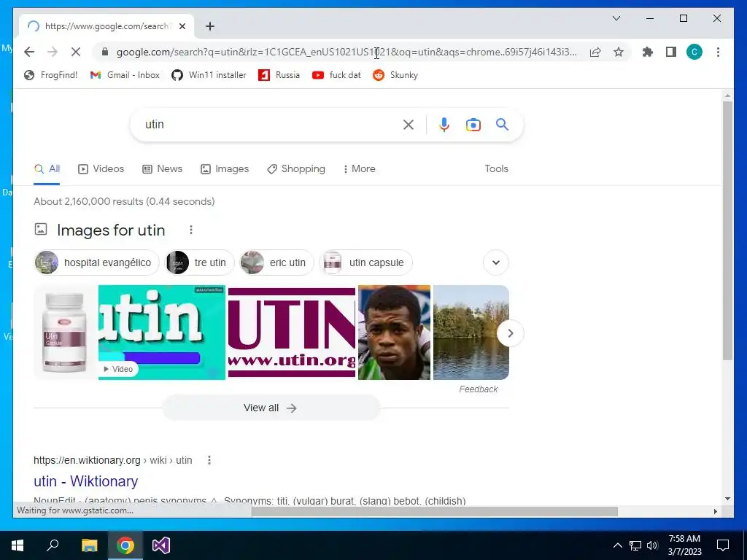Image resolution: width=747 pixels, height=560 pixels.
Task: Open the www.utin.org logo image
Action: click(x=292, y=332)
